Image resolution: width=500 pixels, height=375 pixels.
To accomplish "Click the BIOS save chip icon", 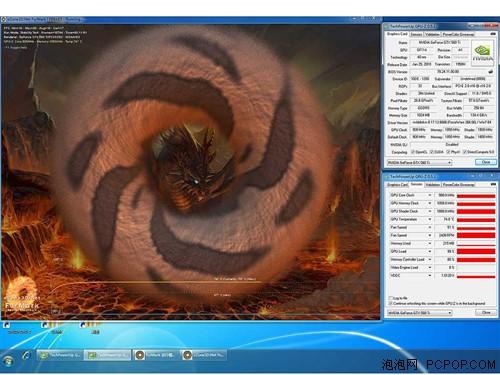I will point(491,72).
